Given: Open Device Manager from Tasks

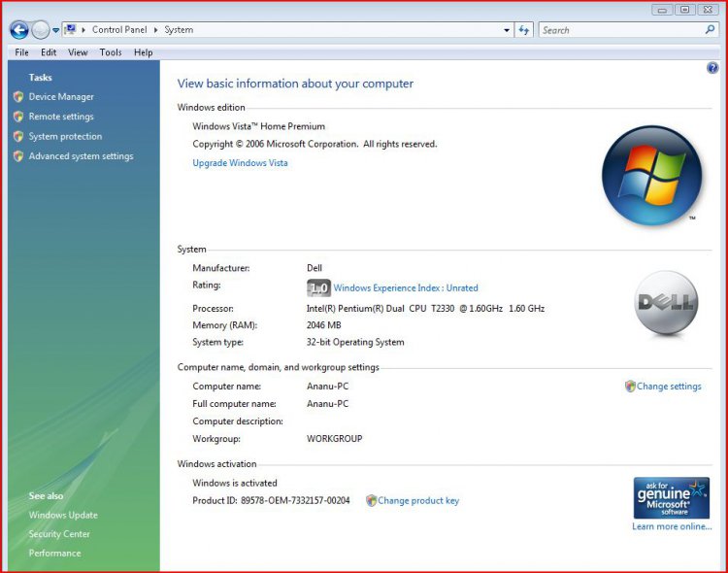Looking at the screenshot, I should coord(61,97).
